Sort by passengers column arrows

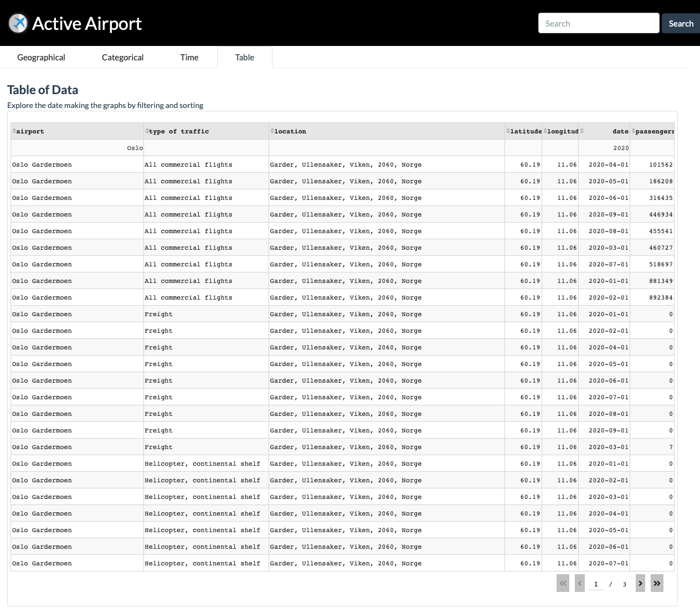[634, 131]
